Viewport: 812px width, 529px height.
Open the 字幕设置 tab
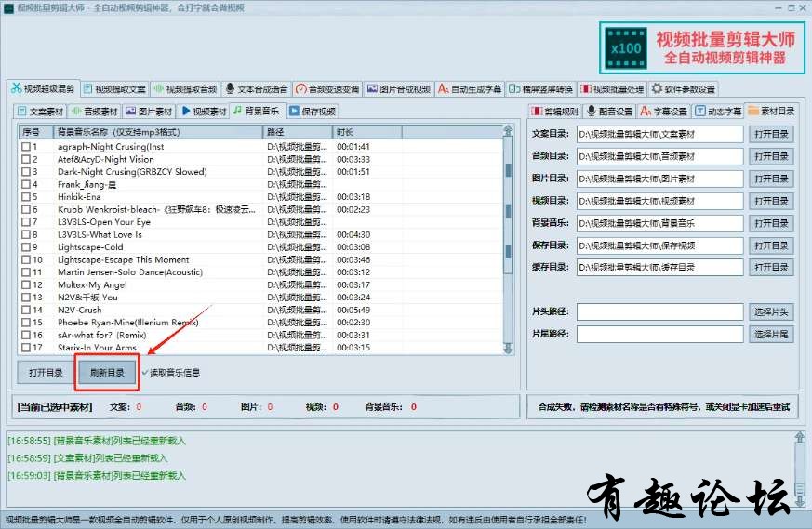[664, 112]
